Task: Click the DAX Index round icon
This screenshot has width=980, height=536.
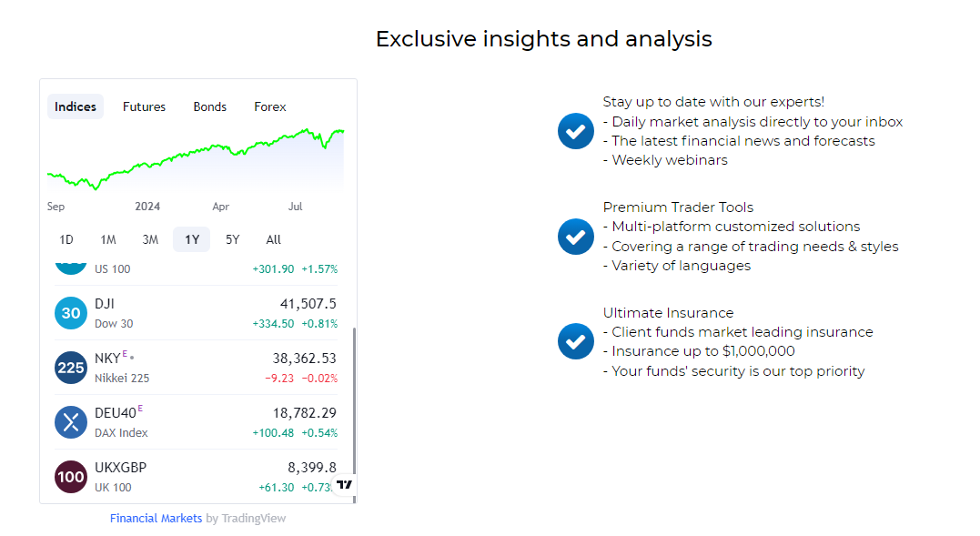Action: pyautogui.click(x=71, y=422)
